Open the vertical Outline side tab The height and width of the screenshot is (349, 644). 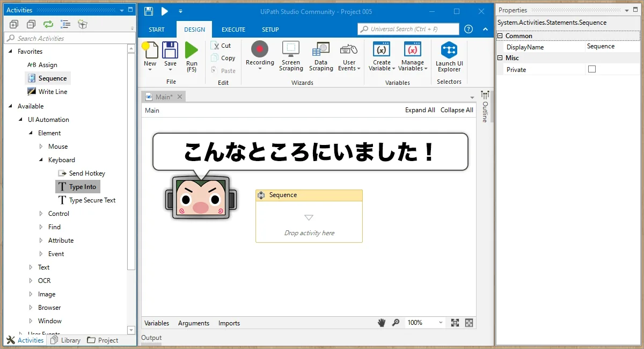(x=485, y=107)
